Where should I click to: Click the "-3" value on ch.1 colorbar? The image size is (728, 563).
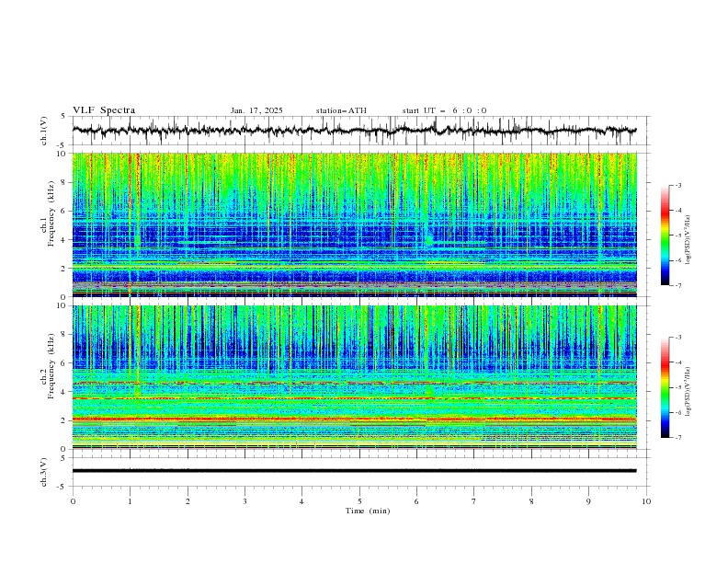pyautogui.click(x=677, y=185)
